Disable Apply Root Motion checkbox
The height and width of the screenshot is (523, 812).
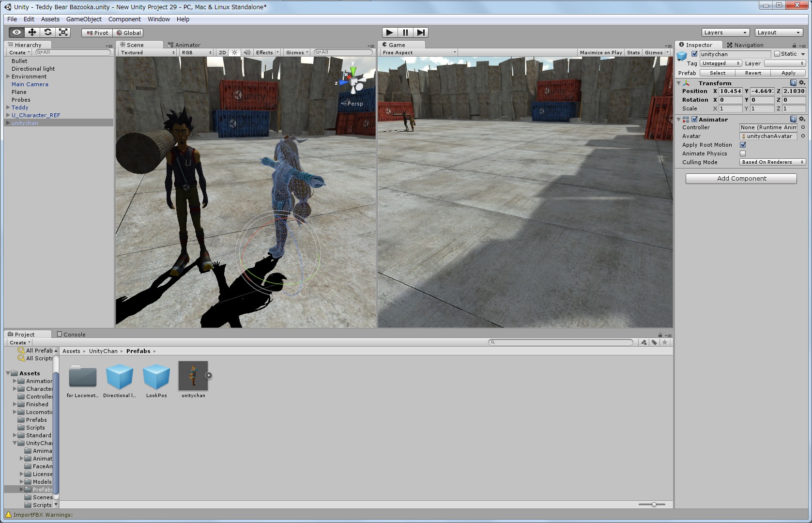coord(743,145)
